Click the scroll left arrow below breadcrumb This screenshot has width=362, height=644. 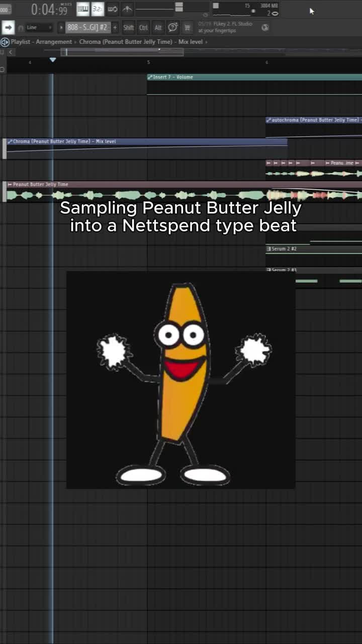[x=10, y=52]
